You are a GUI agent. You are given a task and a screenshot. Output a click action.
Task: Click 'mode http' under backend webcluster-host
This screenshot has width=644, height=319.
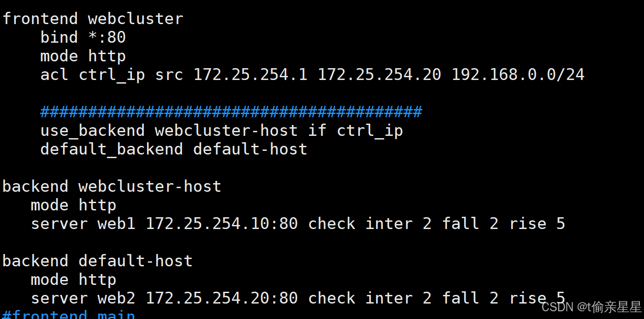click(x=73, y=205)
